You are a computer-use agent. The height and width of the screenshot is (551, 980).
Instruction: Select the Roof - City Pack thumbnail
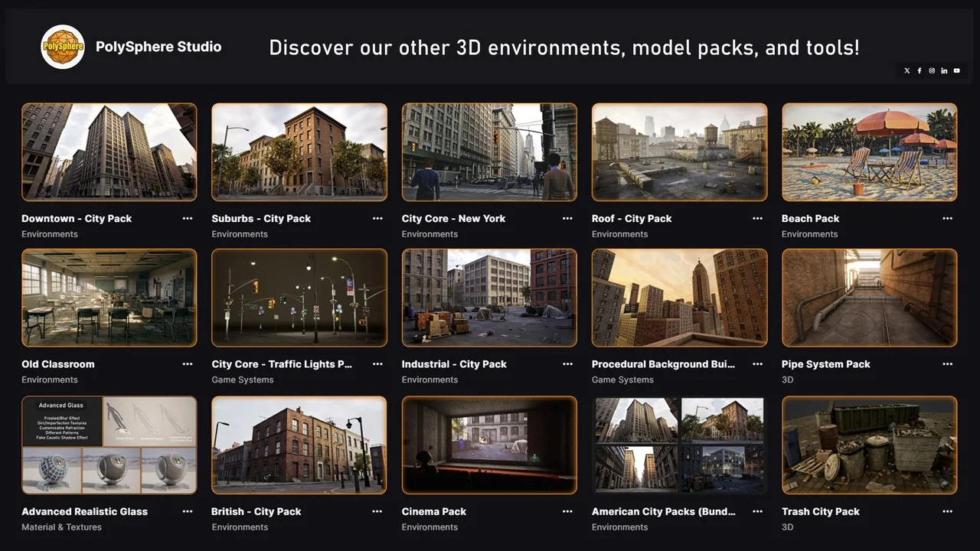click(x=679, y=152)
